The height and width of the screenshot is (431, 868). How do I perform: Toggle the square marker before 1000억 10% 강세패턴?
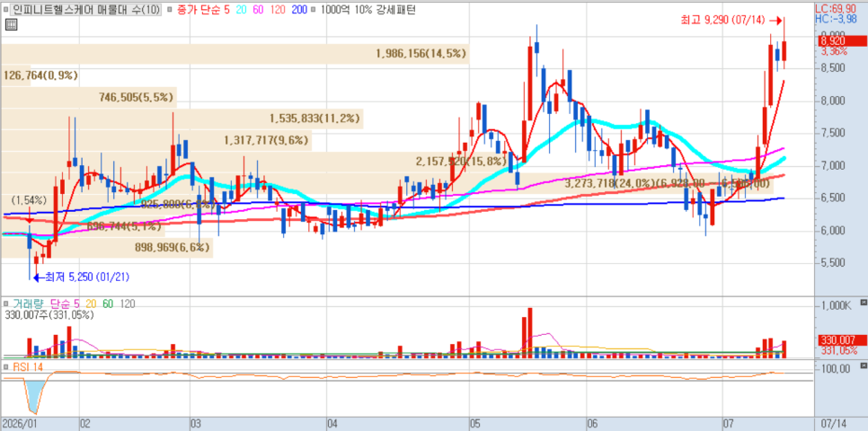point(314,9)
